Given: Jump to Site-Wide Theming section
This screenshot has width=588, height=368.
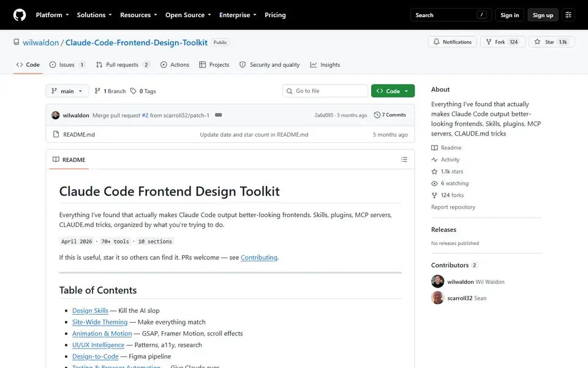Looking at the screenshot, I should click(100, 322).
